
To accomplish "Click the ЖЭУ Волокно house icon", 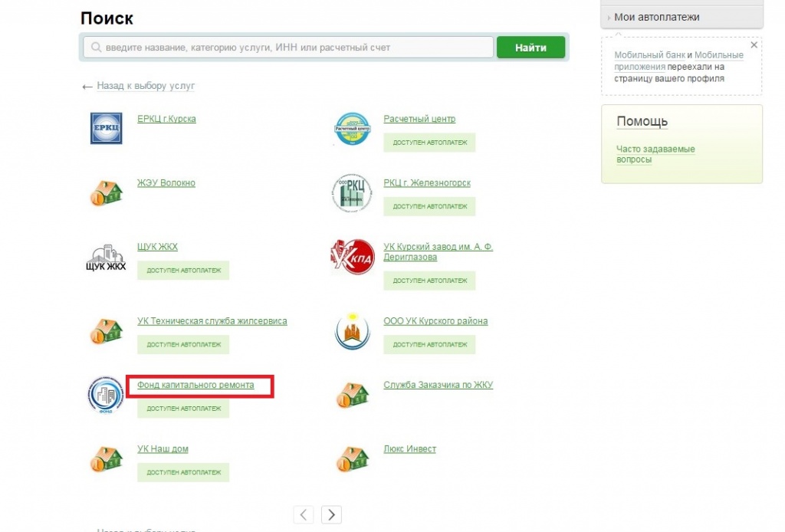I will click(106, 192).
